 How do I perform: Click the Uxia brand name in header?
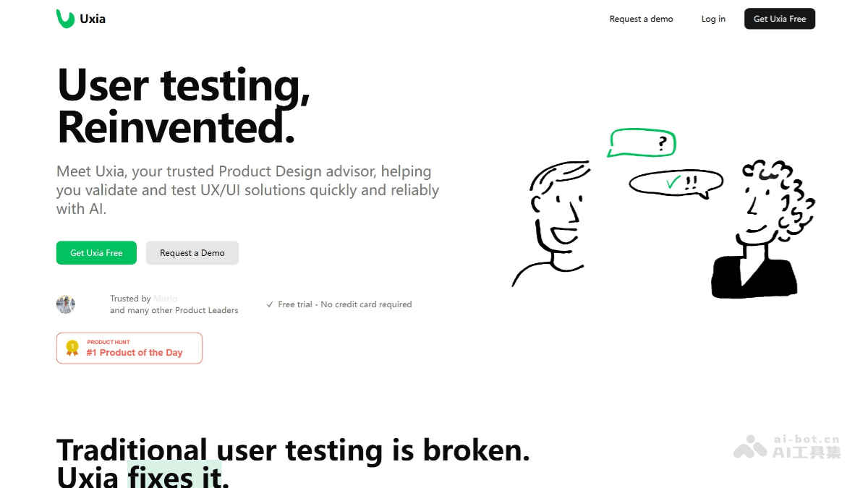[x=93, y=19]
